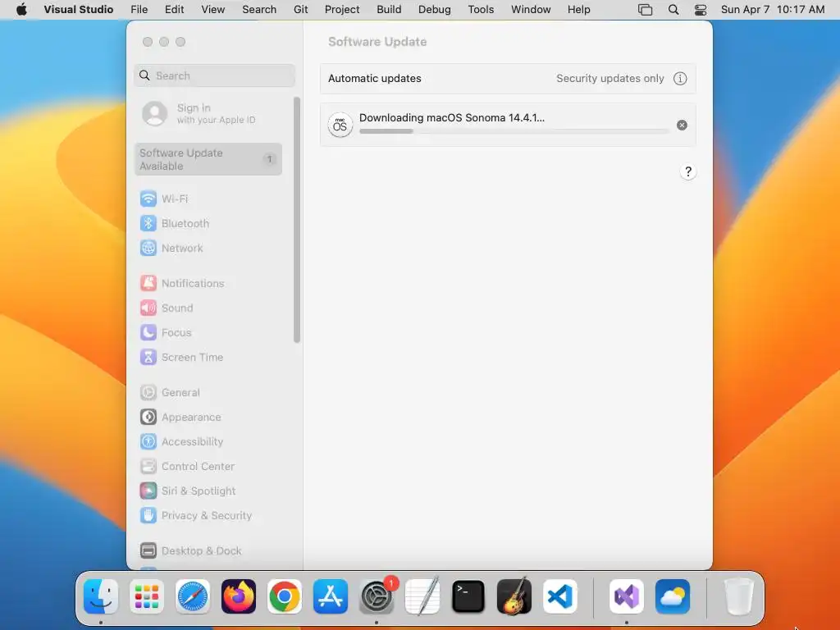Click Stage Manager menu bar icon

click(x=645, y=10)
